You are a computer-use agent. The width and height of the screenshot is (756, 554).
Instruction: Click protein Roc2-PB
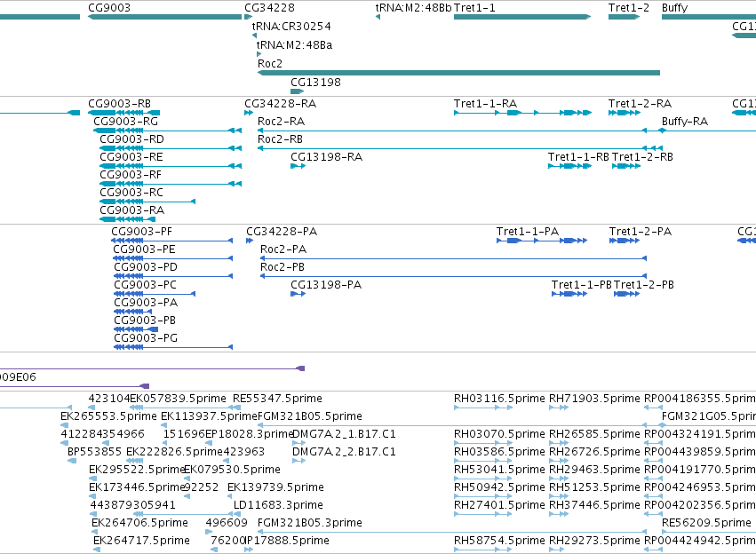click(x=282, y=268)
